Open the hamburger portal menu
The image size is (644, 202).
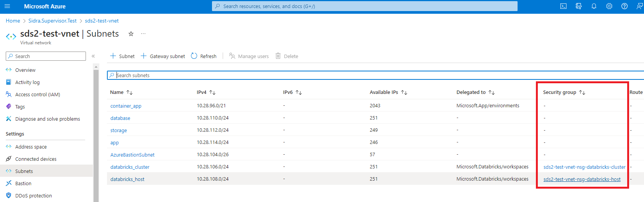tap(7, 6)
